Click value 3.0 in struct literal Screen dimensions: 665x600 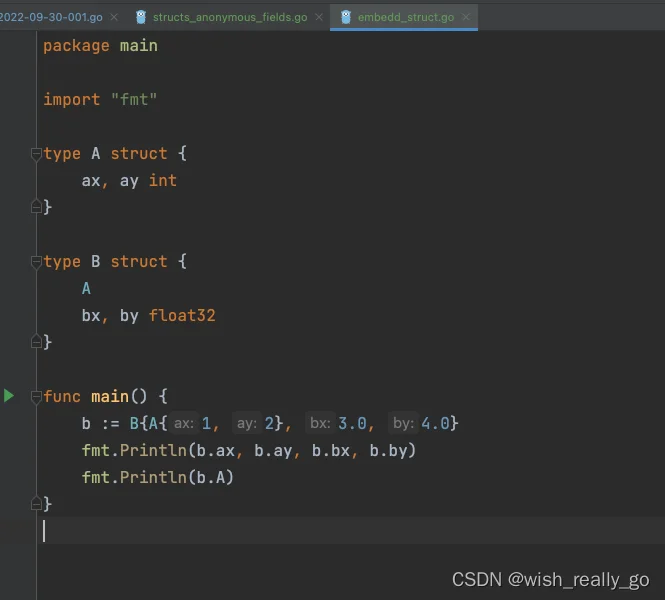(352, 423)
